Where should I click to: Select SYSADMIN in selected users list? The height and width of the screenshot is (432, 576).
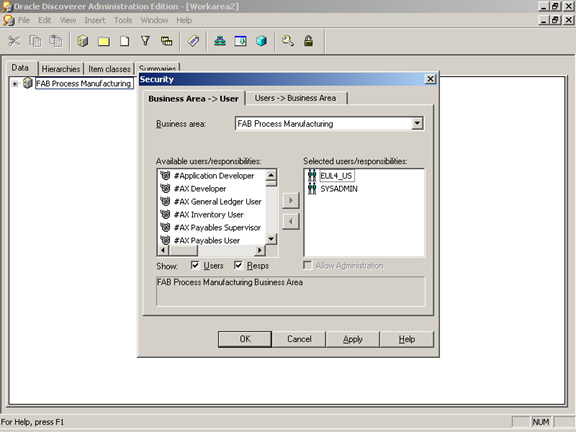coord(339,188)
